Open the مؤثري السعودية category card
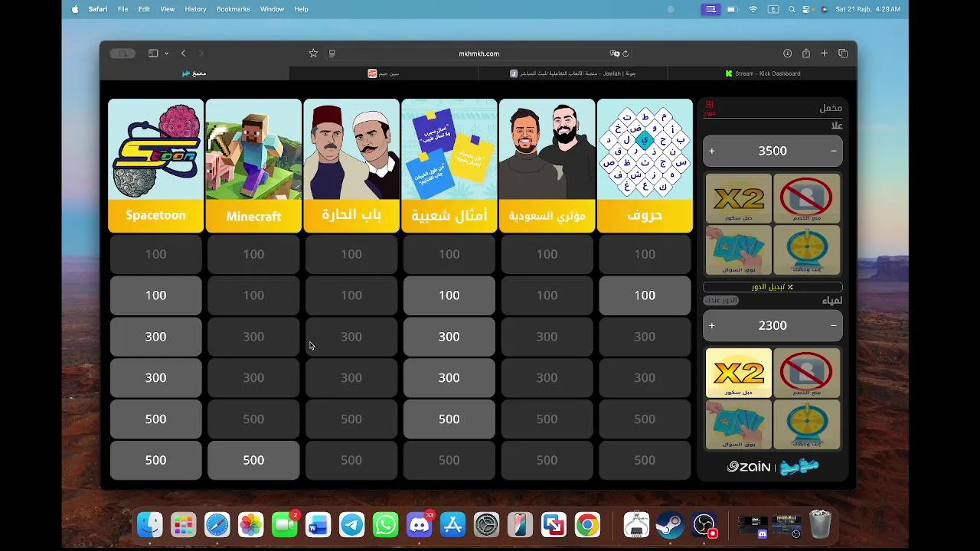The width and height of the screenshot is (980, 551). pyautogui.click(x=547, y=165)
